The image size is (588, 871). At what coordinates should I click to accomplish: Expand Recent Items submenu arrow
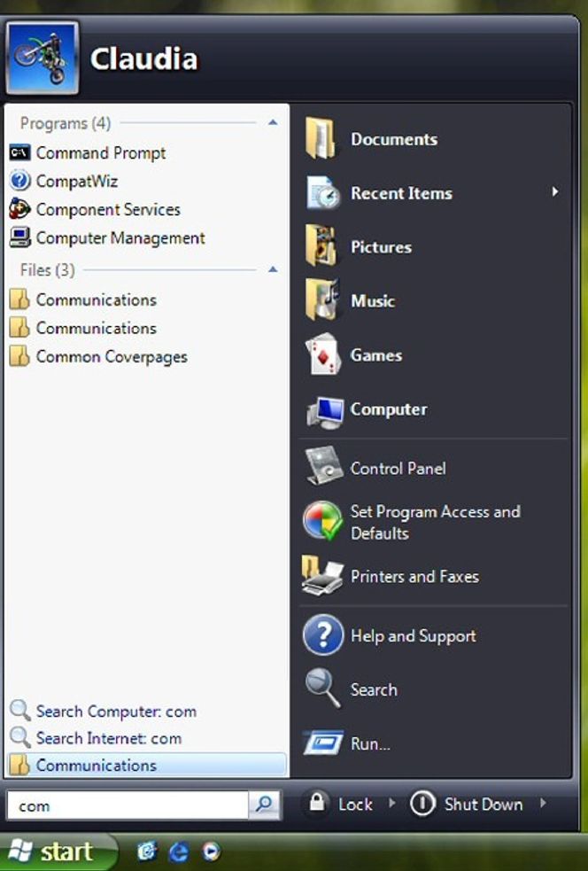click(554, 192)
